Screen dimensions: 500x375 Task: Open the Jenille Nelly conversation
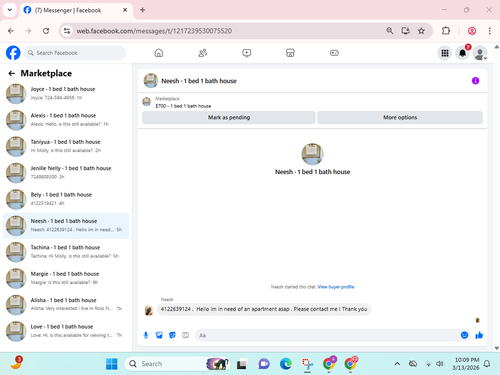66,172
